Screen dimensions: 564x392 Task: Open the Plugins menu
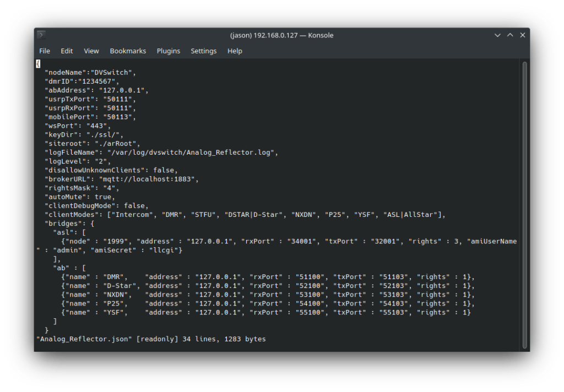(169, 51)
